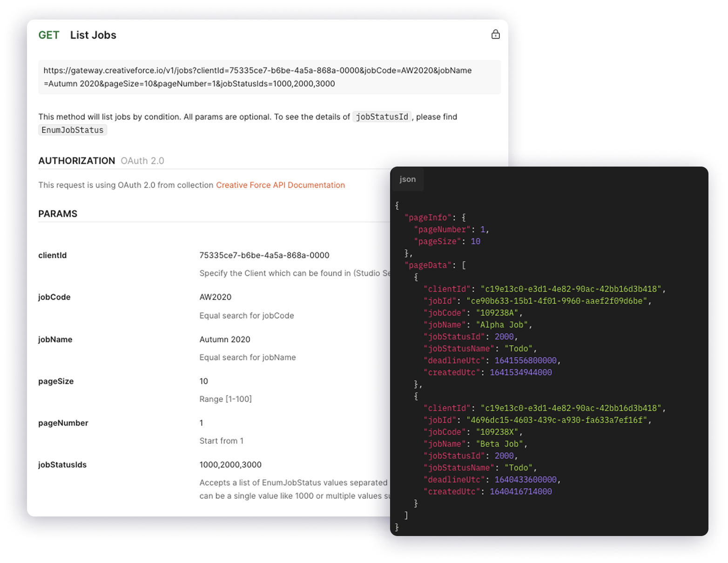The width and height of the screenshot is (728, 563).
Task: Click the jobName parameter name in PARAMS
Action: pyautogui.click(x=55, y=340)
